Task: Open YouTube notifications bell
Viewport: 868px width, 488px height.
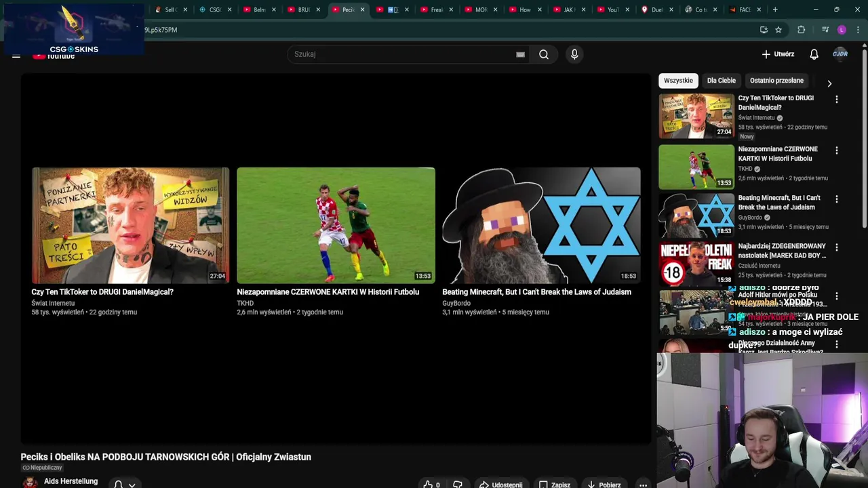Action: pos(814,54)
